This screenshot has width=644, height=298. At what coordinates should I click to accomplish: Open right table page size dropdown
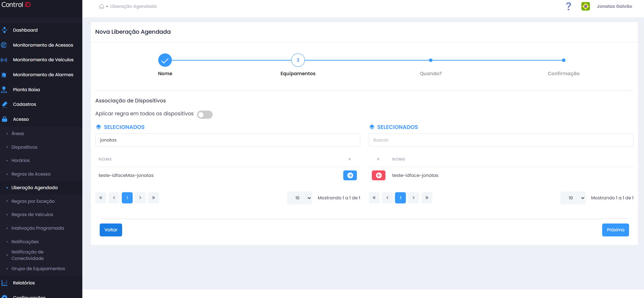pos(573,198)
